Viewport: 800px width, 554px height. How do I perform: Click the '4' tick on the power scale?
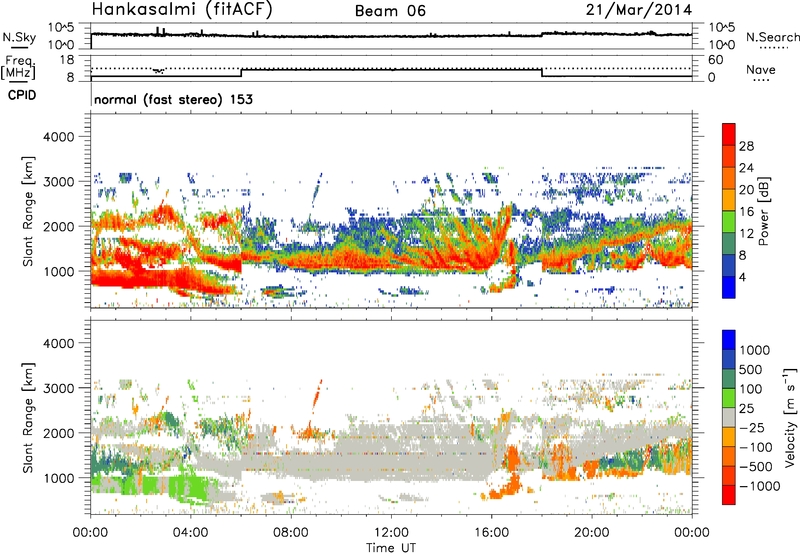coord(742,277)
